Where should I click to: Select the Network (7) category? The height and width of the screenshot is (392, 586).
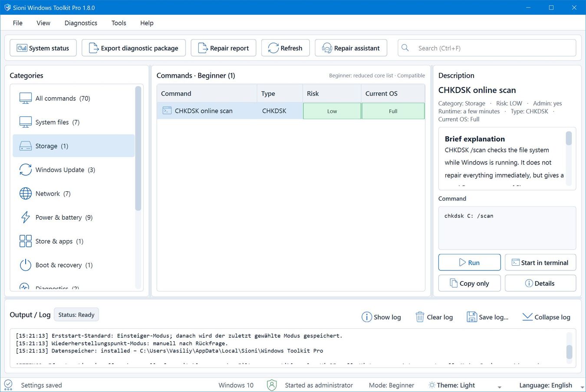point(74,194)
